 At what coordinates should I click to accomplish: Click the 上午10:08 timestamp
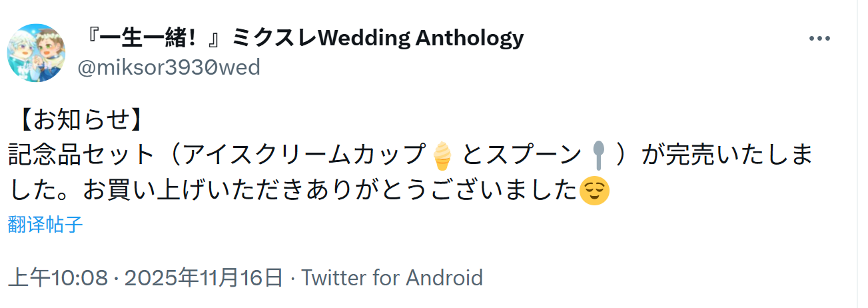pos(58,277)
